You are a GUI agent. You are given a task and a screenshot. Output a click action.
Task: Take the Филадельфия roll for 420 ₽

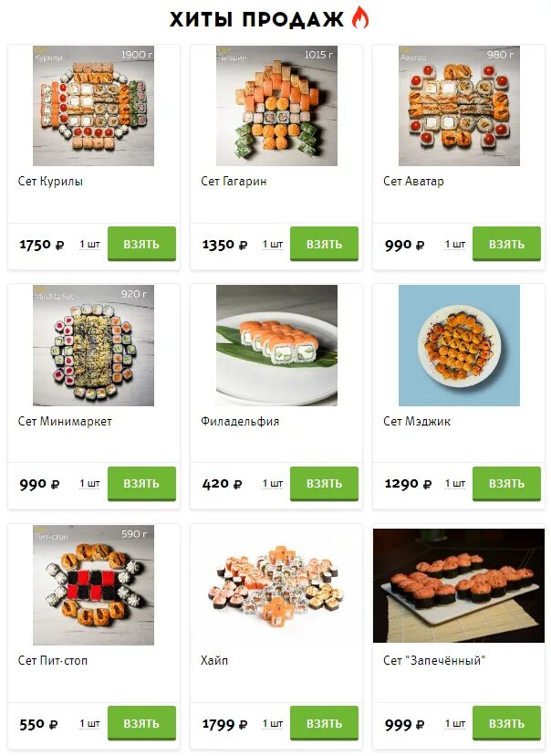pyautogui.click(x=324, y=484)
